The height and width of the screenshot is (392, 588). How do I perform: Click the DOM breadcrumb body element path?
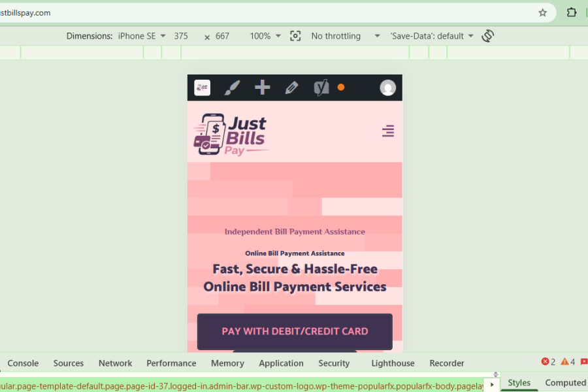241,386
